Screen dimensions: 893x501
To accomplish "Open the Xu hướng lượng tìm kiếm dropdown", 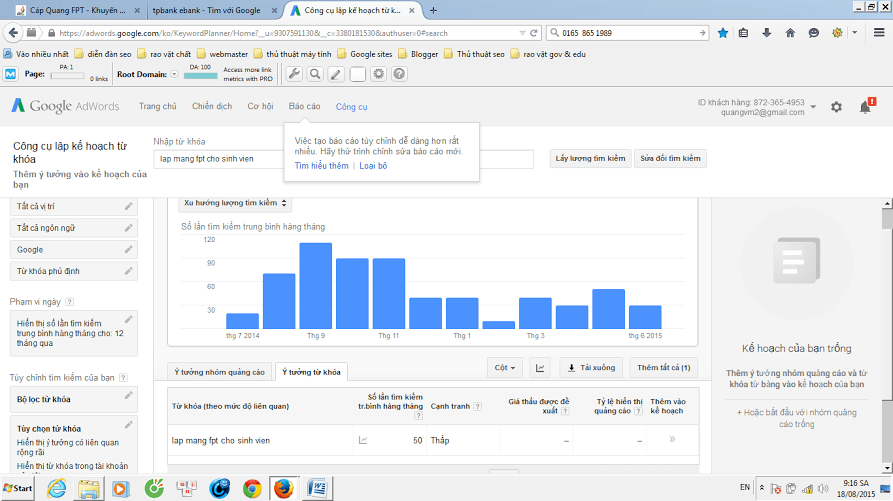I will 235,203.
